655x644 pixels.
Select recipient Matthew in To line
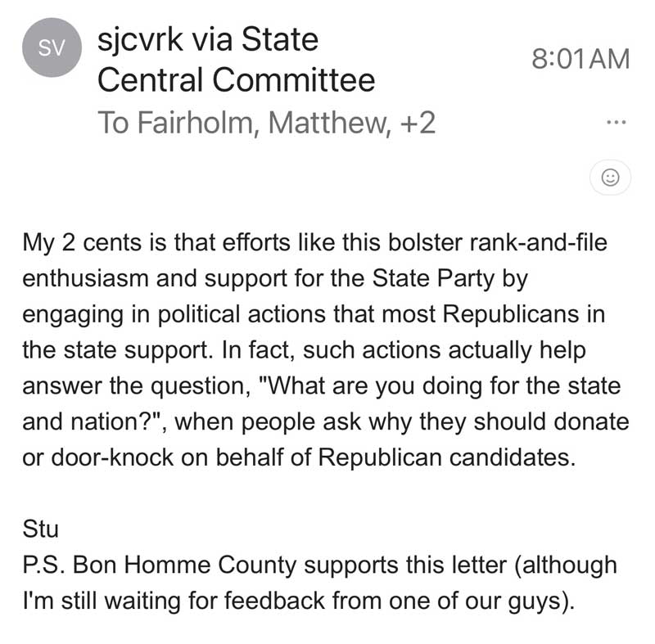coord(330,123)
